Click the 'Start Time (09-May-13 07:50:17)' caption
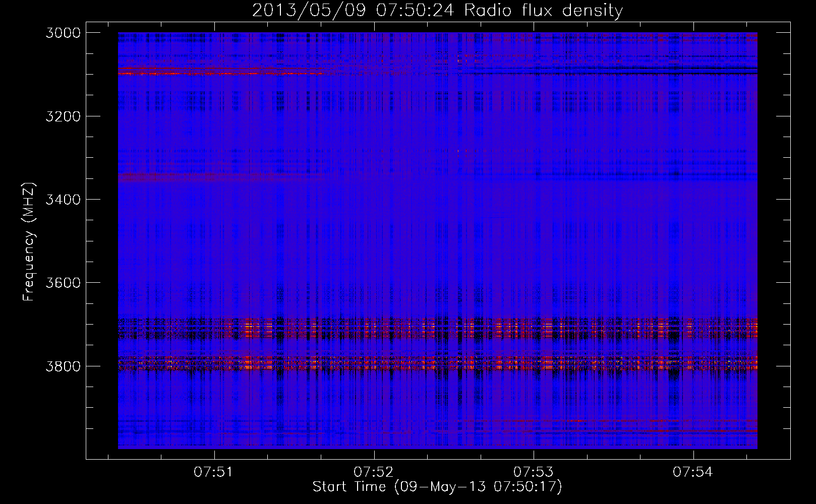Screen dimensions: 816x504 pyautogui.click(x=437, y=487)
